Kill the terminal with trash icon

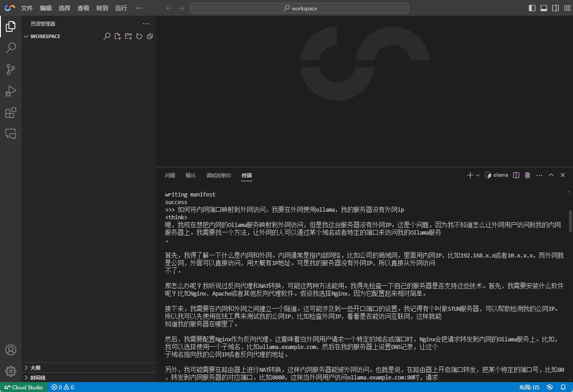click(527, 175)
